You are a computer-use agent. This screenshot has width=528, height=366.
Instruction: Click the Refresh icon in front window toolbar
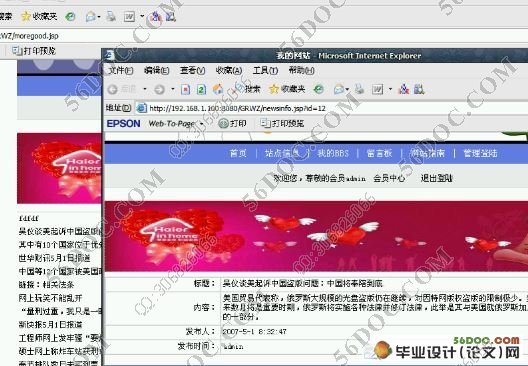[x=201, y=89]
